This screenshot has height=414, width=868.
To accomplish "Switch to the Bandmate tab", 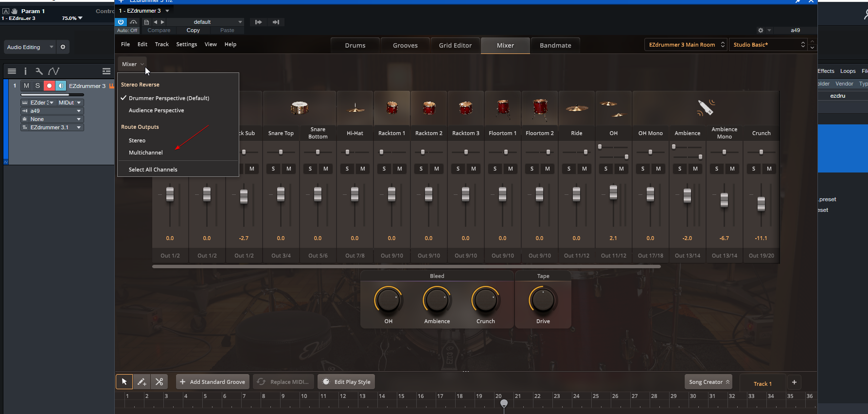I will click(555, 45).
